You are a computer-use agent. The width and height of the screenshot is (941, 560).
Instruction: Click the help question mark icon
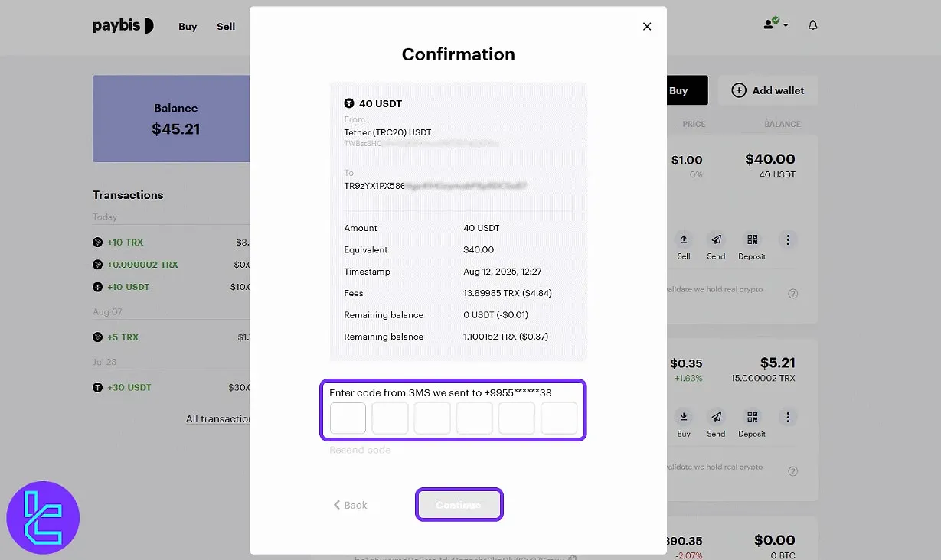[793, 294]
